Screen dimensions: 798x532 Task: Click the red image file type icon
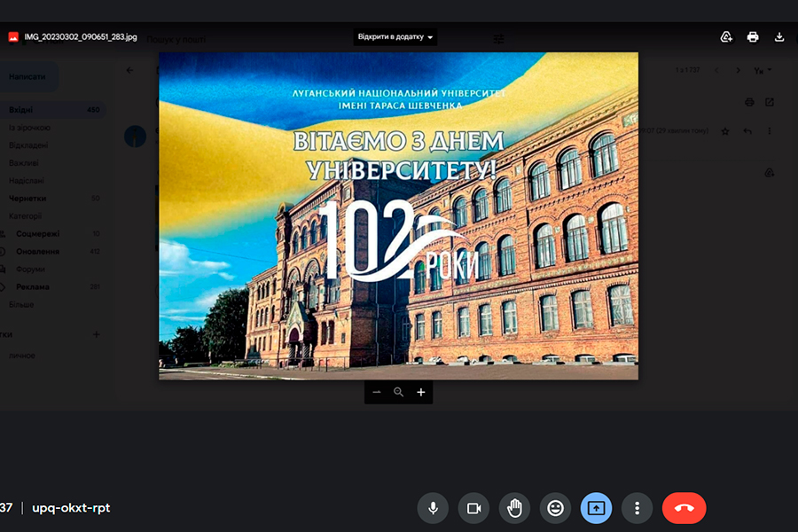click(13, 37)
